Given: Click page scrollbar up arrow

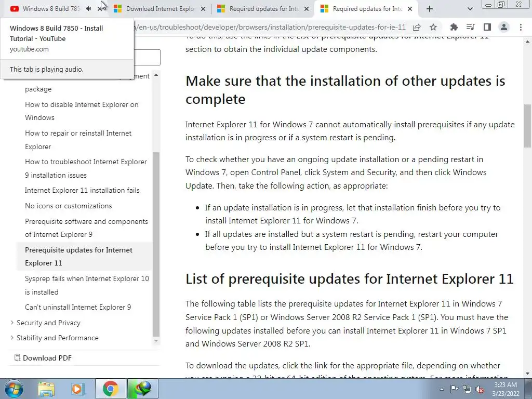Looking at the screenshot, I should (528, 42).
